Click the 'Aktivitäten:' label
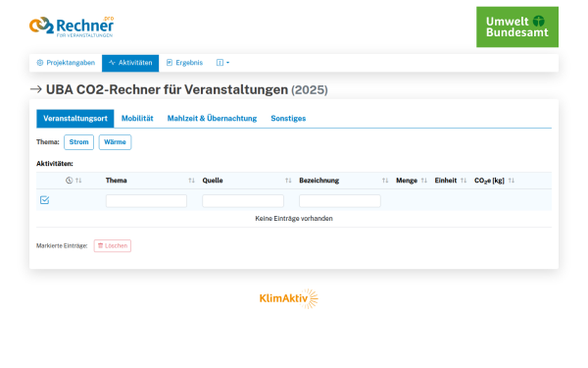The image size is (588, 368). tap(55, 164)
